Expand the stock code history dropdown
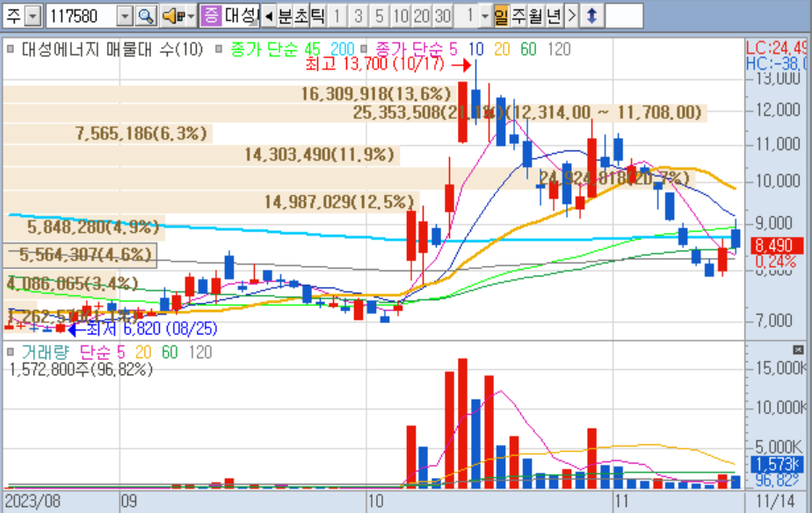Viewport: 812px width, 513px height. point(125,17)
